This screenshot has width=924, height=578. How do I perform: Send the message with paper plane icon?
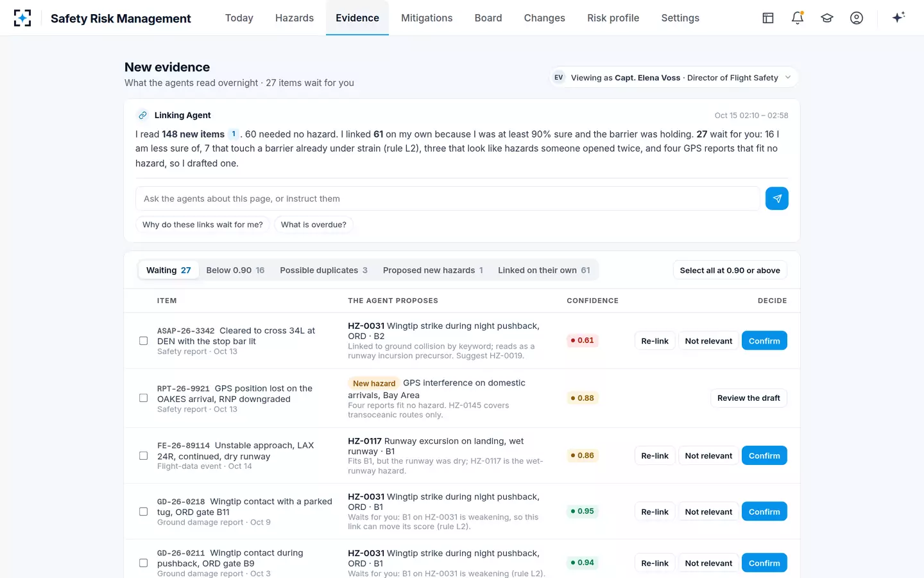pos(776,198)
